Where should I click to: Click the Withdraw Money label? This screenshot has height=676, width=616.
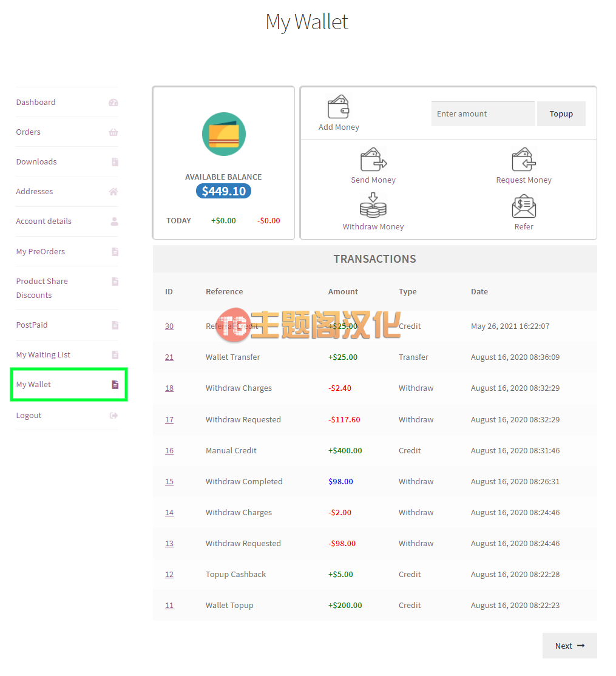[x=373, y=227]
